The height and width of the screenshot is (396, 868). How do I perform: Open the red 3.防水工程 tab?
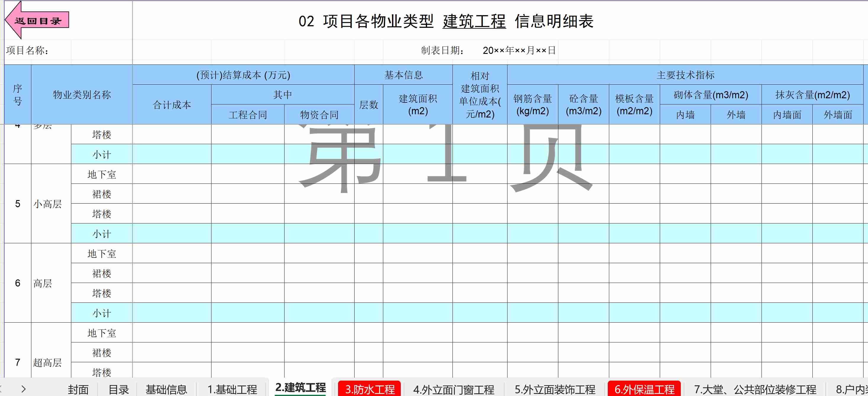click(x=369, y=389)
